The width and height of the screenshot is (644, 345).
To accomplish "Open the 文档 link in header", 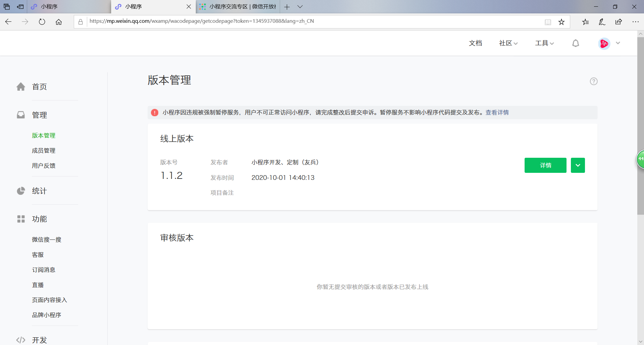I will click(x=475, y=43).
